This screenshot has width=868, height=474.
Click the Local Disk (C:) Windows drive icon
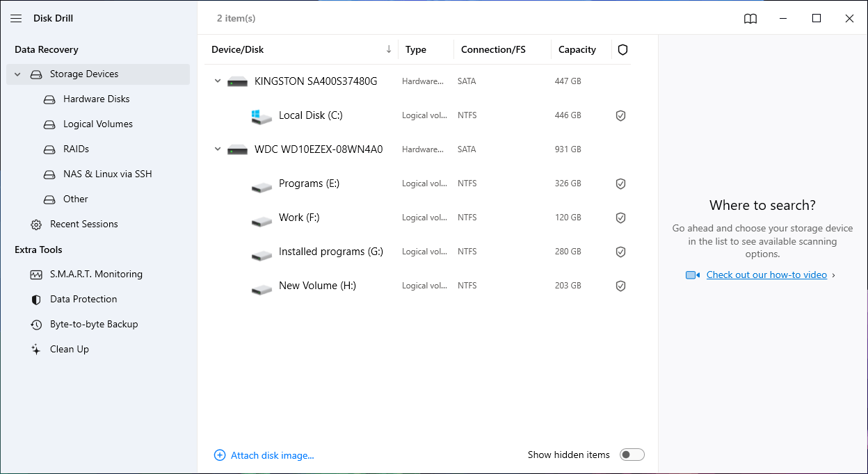[262, 117]
